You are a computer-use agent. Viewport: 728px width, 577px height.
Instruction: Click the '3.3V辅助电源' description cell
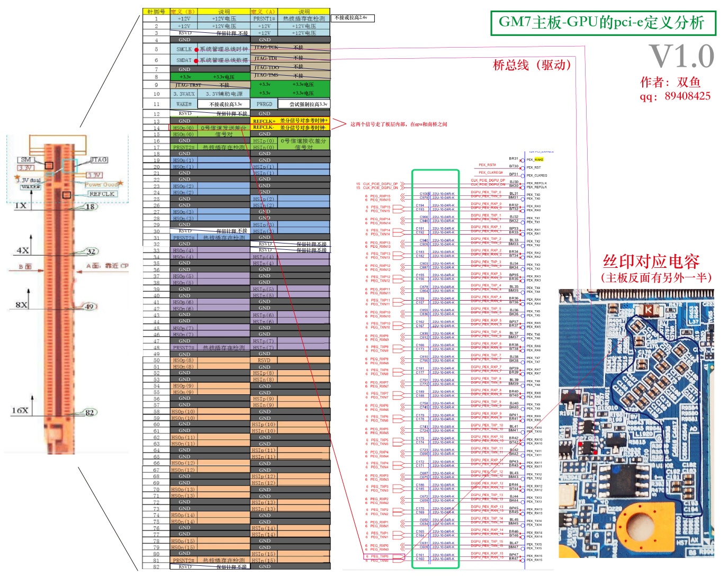(x=224, y=94)
